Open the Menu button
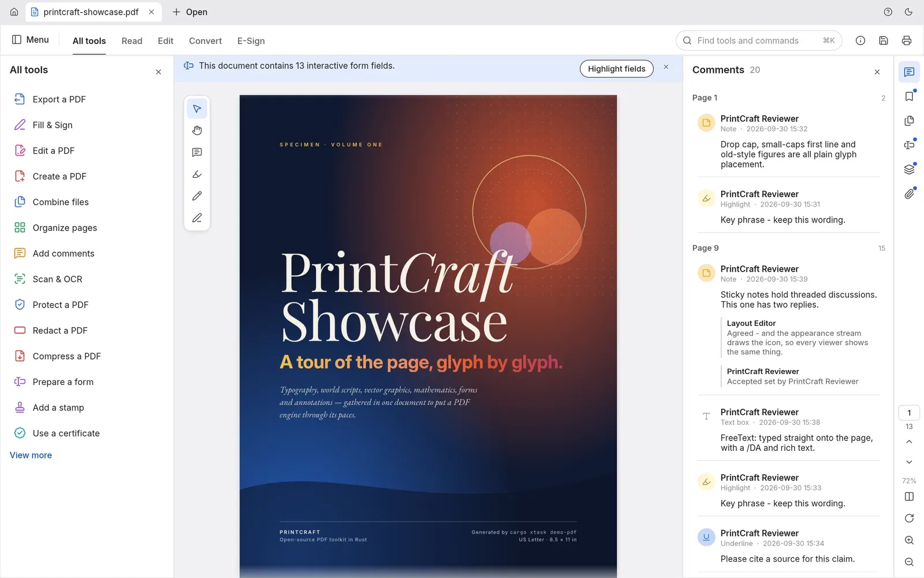 point(31,40)
